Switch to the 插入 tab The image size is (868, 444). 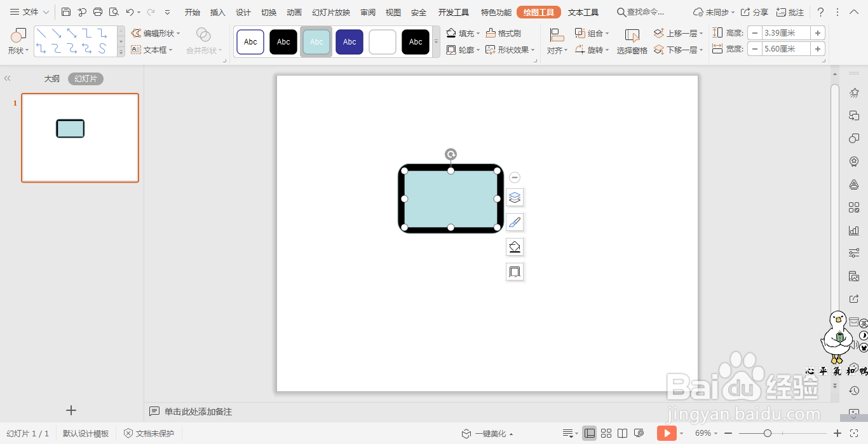[218, 12]
